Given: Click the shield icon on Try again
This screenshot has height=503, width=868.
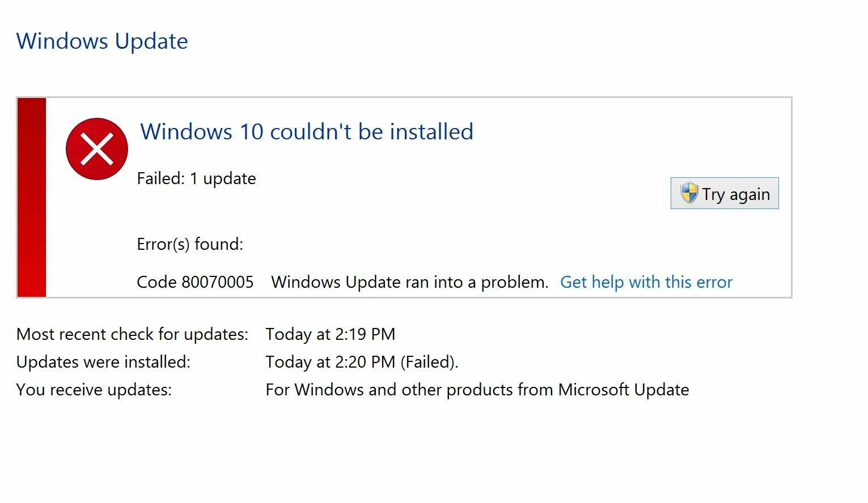Looking at the screenshot, I should [x=689, y=193].
